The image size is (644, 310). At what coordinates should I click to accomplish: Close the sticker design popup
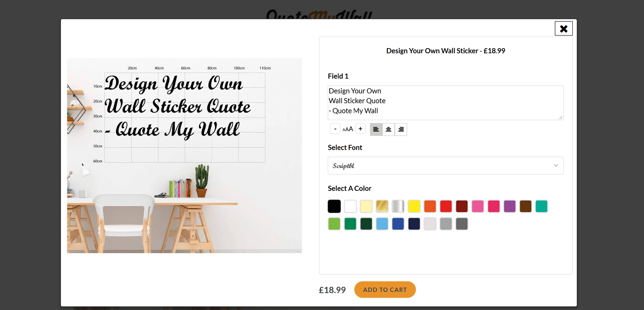pyautogui.click(x=563, y=28)
